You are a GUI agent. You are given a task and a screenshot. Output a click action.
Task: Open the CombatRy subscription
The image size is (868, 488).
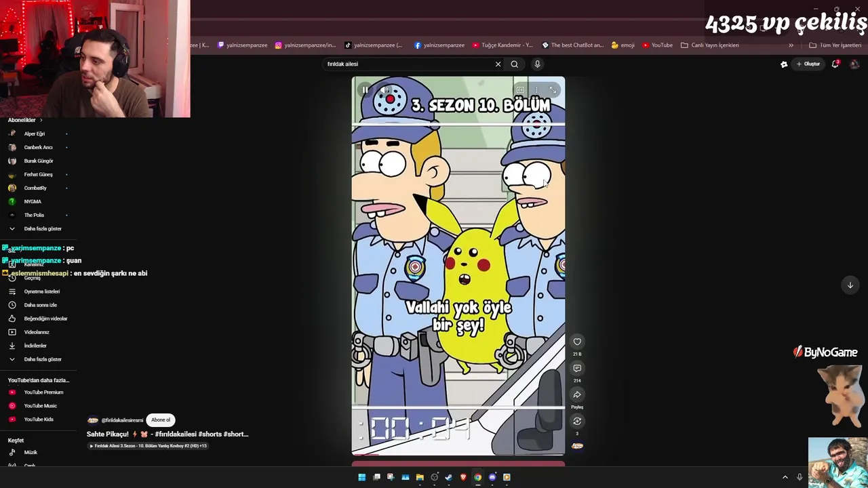(x=35, y=188)
